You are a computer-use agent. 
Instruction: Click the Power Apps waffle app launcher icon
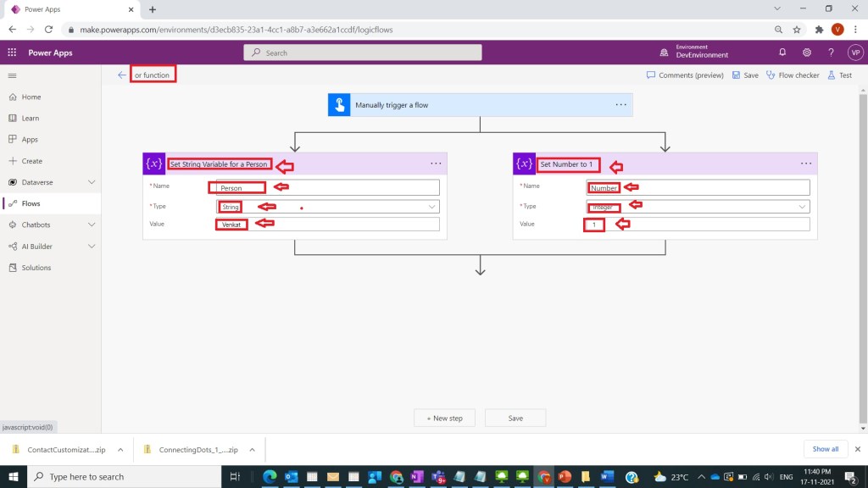coord(12,53)
